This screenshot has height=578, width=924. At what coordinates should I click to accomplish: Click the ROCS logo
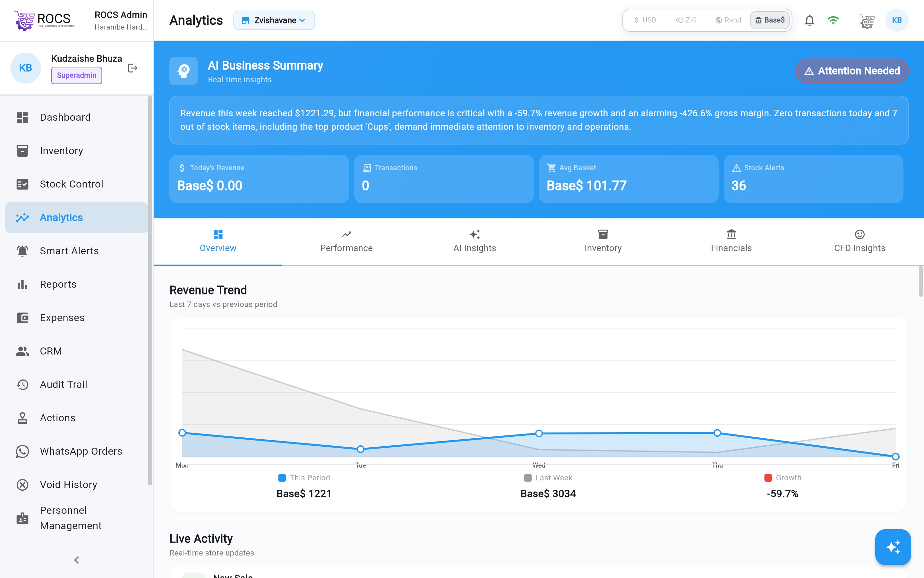(x=44, y=20)
